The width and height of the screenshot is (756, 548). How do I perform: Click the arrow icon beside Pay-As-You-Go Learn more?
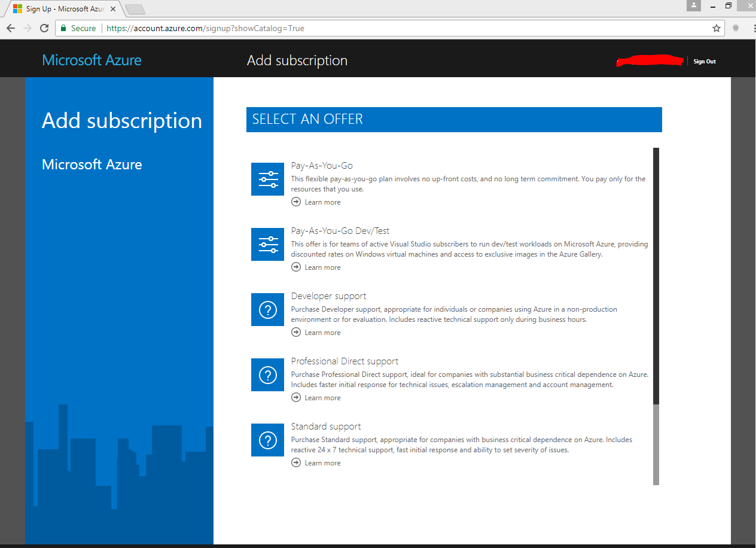[x=296, y=202]
